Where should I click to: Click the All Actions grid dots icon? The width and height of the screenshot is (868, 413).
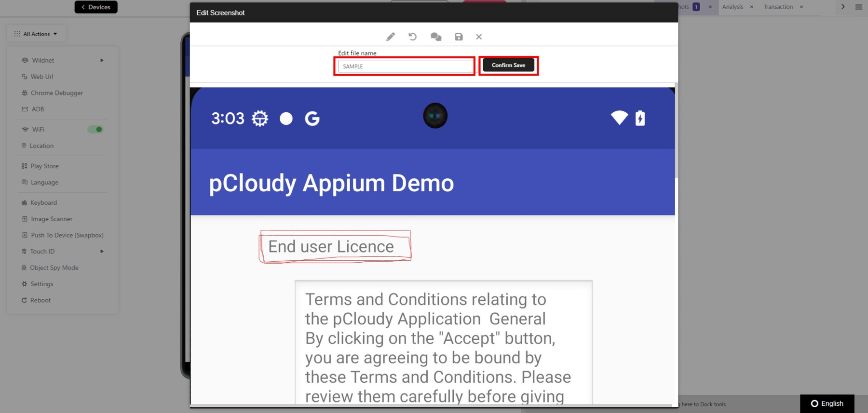click(17, 34)
